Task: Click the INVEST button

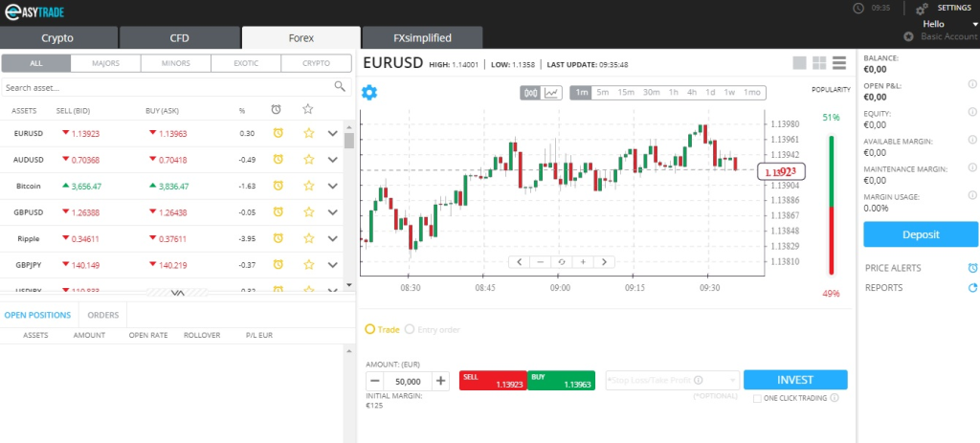Action: pyautogui.click(x=795, y=380)
